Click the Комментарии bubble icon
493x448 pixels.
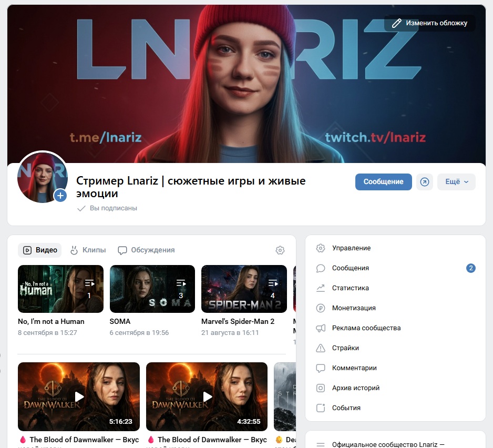click(321, 368)
